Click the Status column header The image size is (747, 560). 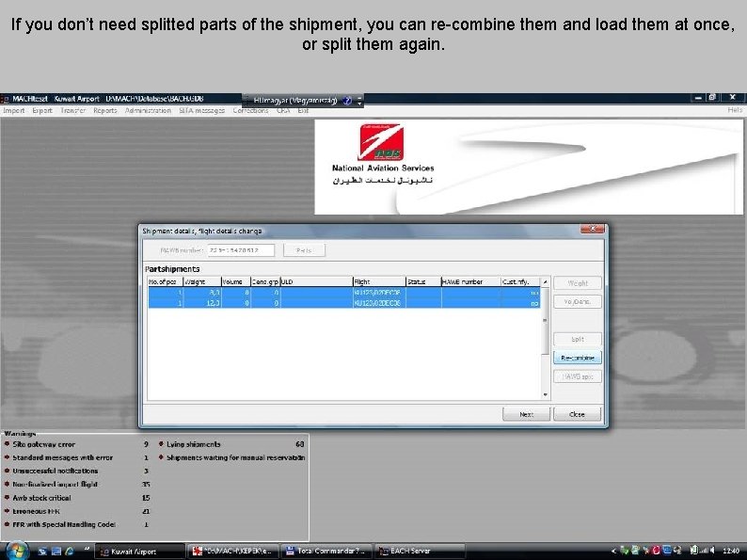(423, 281)
